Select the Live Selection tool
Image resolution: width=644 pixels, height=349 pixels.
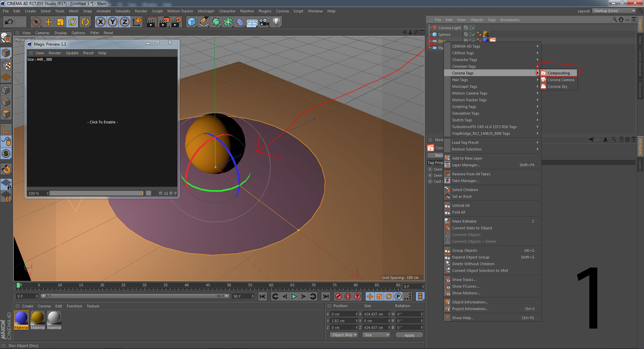tap(36, 22)
